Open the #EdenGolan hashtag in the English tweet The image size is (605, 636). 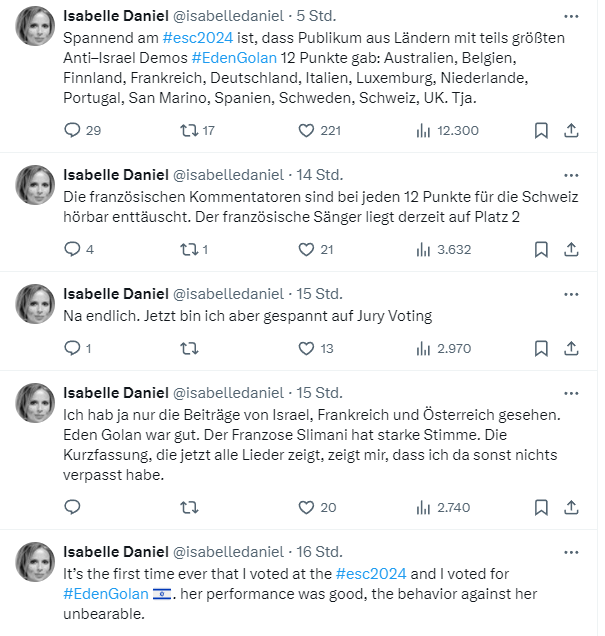coord(106,594)
